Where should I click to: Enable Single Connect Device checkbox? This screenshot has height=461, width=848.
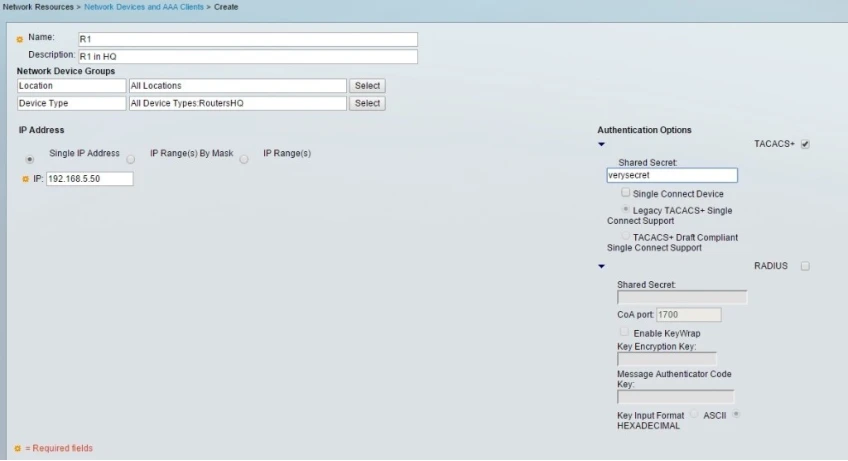(x=625, y=193)
